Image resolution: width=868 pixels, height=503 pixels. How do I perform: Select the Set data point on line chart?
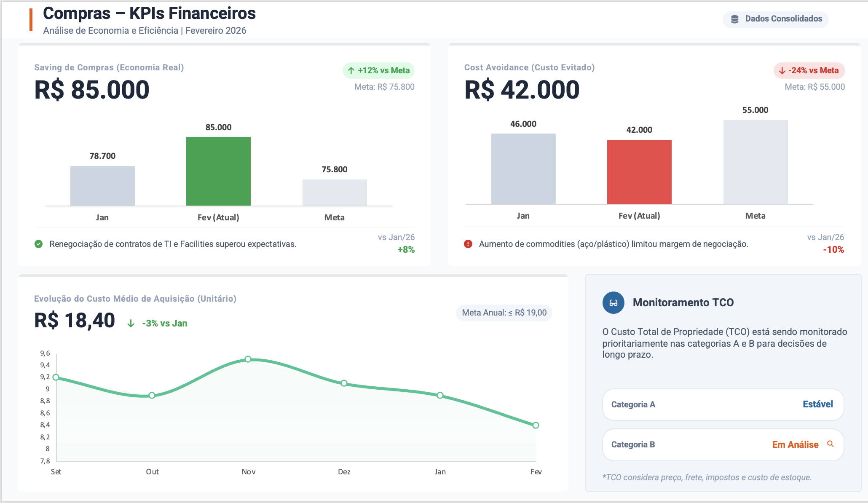(56, 377)
